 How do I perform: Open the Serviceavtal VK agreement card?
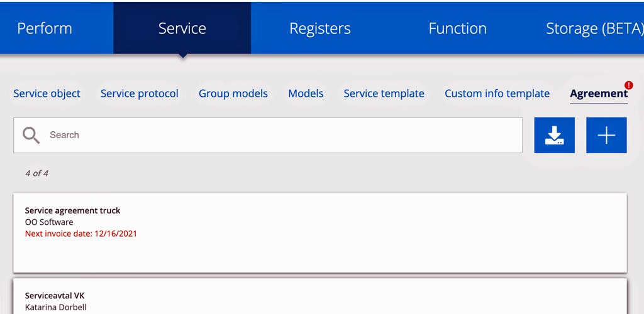tap(320, 297)
